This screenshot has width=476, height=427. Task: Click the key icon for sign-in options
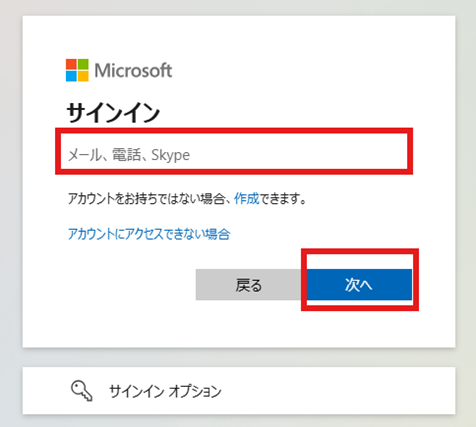pyautogui.click(x=82, y=391)
